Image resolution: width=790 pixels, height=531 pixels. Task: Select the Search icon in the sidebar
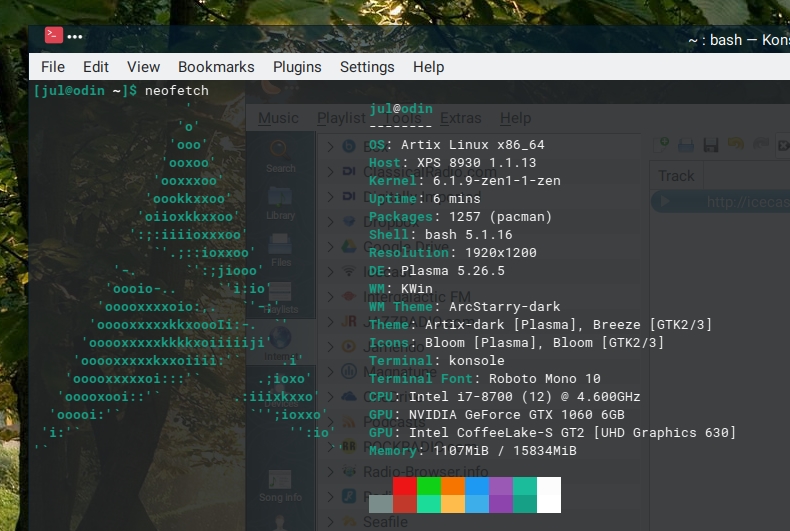(281, 153)
